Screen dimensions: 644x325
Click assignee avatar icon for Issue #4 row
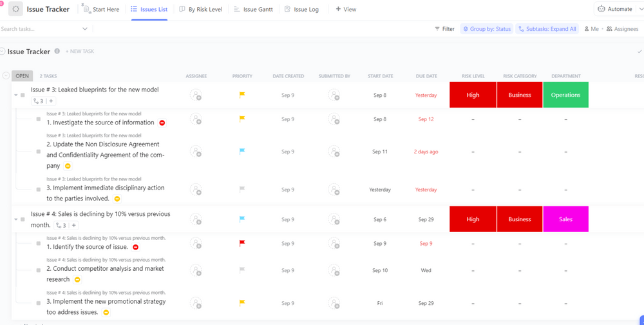(196, 220)
